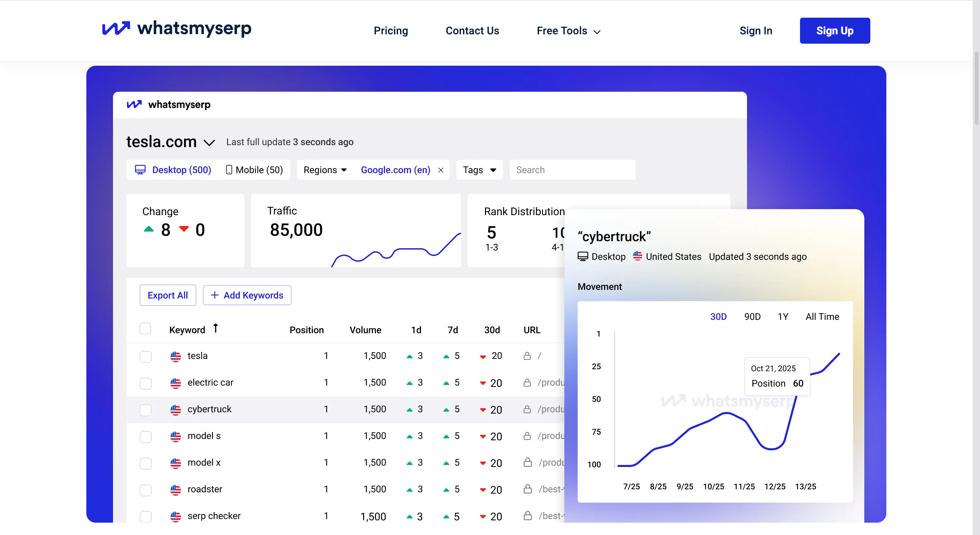Expand the Free Tools dropdown menu

(568, 31)
